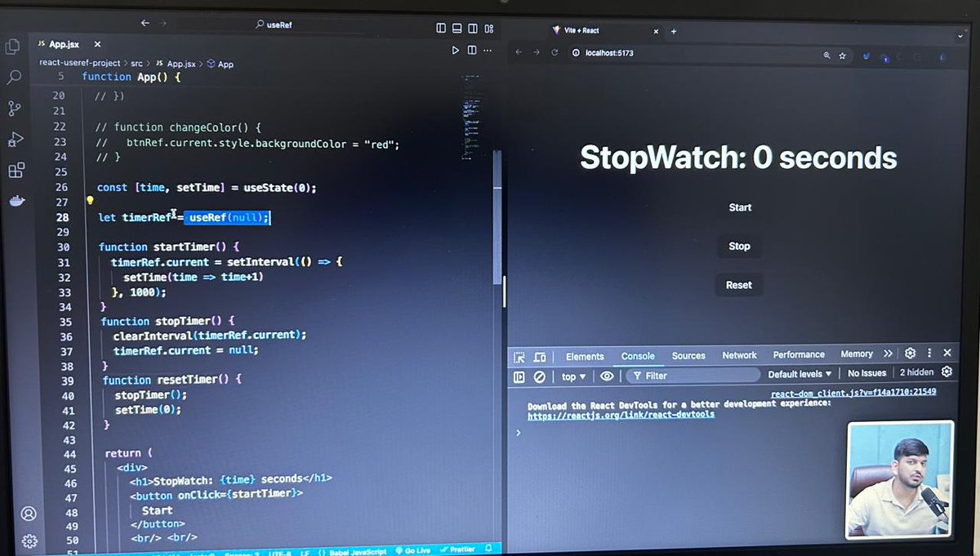
Task: Switch to the Sources tab
Action: [x=688, y=355]
